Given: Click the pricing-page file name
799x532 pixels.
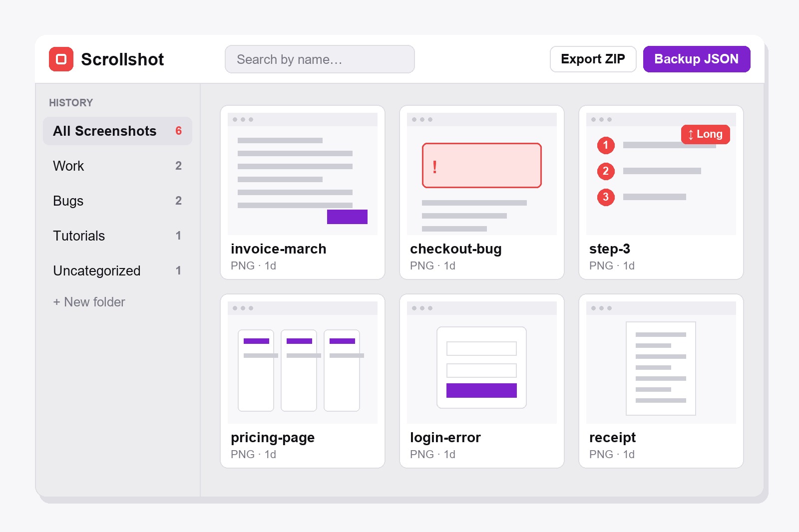Looking at the screenshot, I should coord(273,438).
